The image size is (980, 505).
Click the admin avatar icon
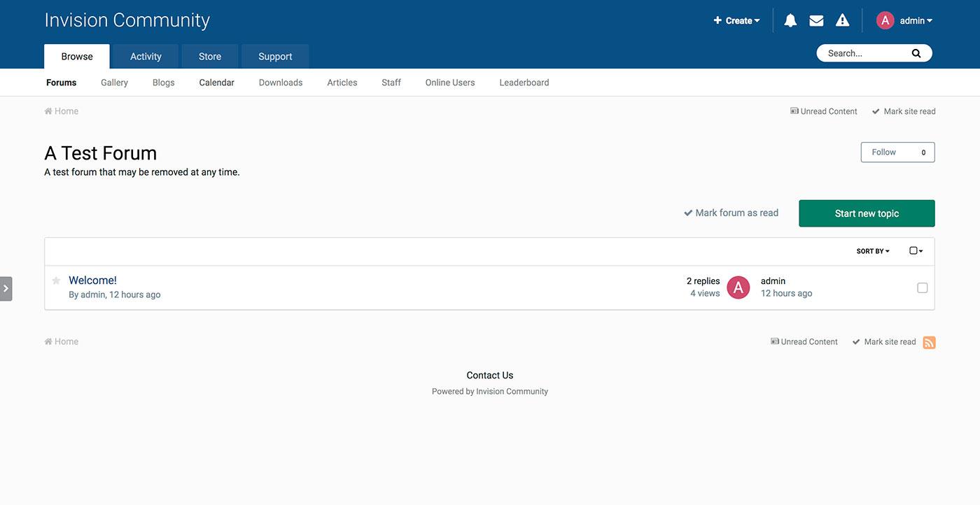pos(883,20)
